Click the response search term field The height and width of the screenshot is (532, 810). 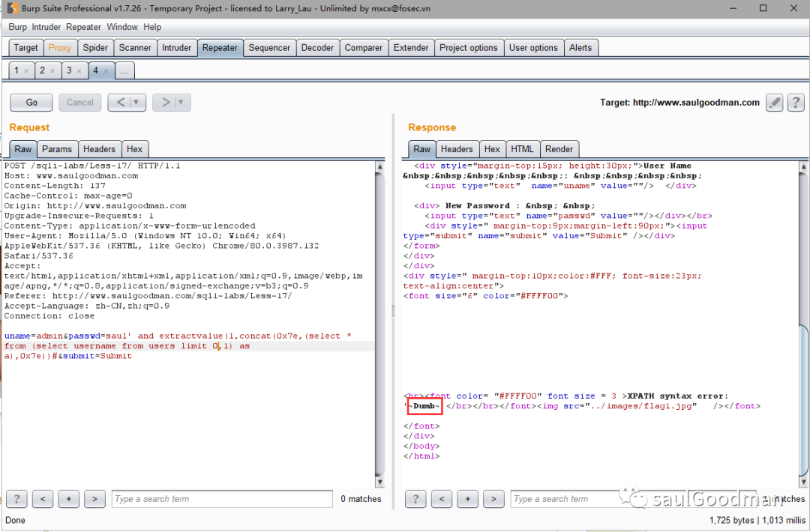point(634,499)
